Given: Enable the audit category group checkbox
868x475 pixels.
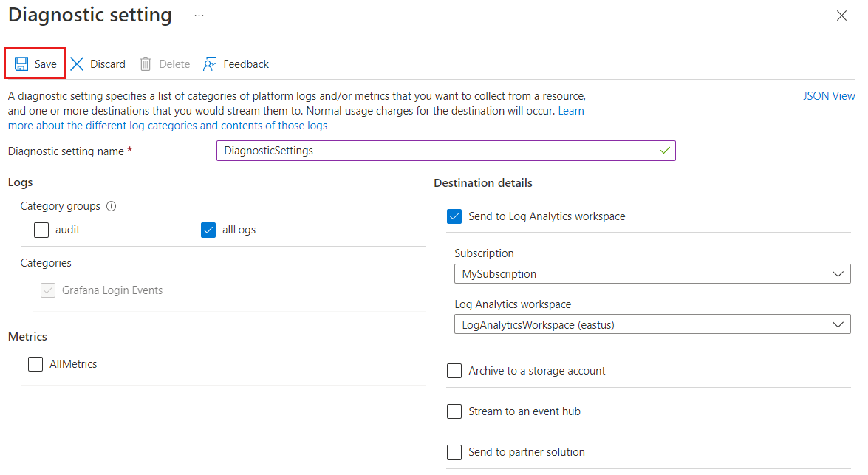Looking at the screenshot, I should [x=41, y=230].
